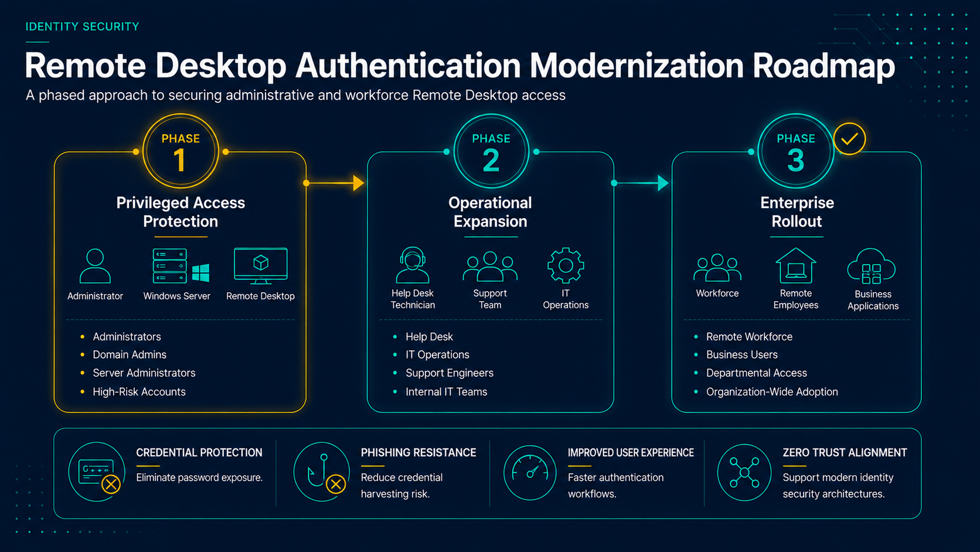The width and height of the screenshot is (980, 552).
Task: Click the Help Desk Technician label
Action: [x=413, y=299]
